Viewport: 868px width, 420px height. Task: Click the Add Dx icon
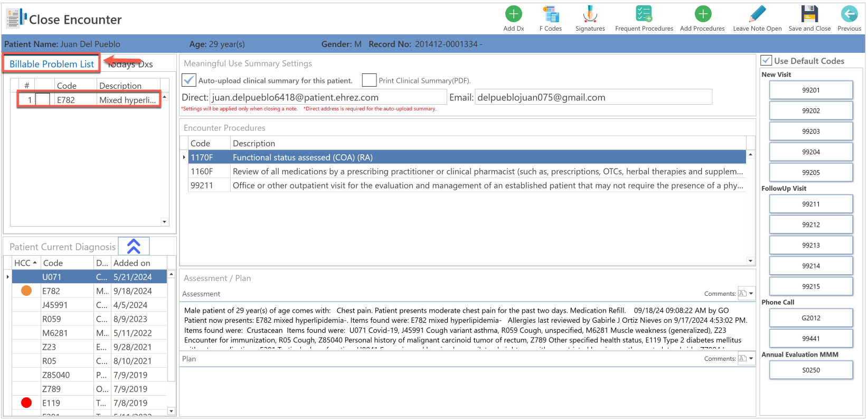[x=513, y=14]
